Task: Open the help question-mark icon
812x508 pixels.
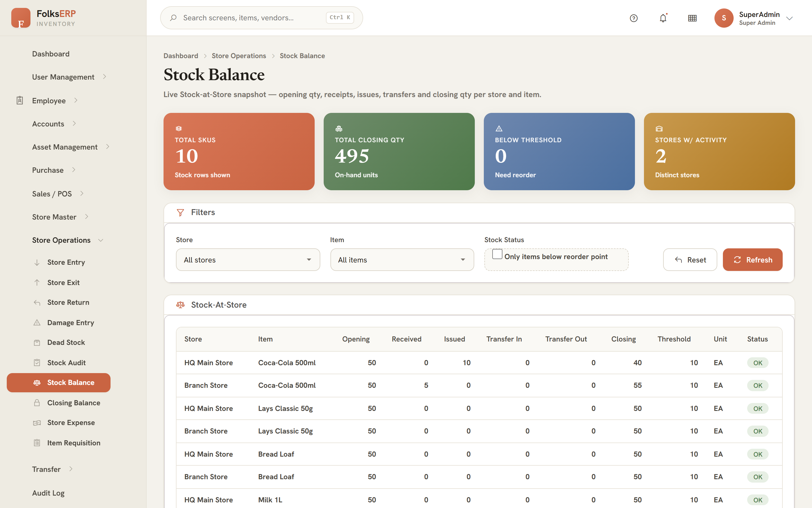Action: tap(634, 18)
